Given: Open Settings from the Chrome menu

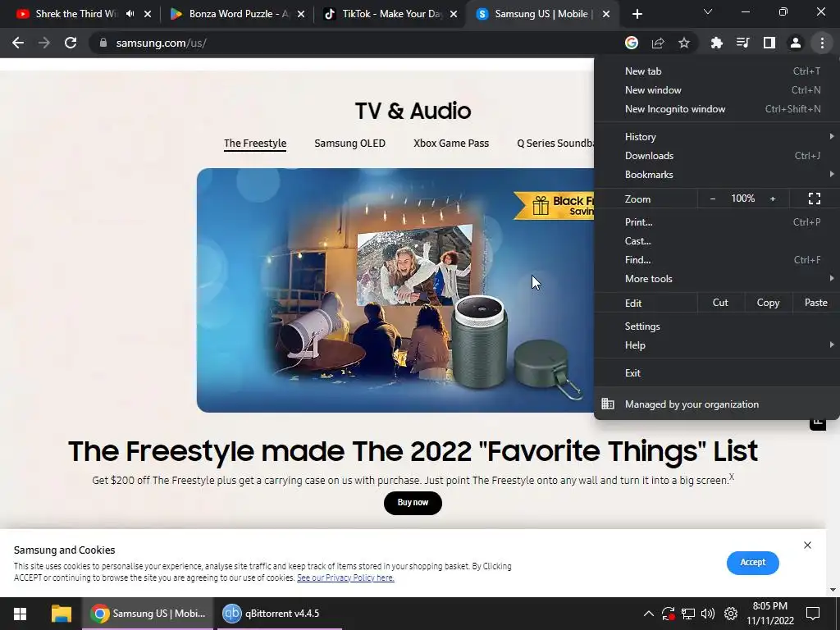Looking at the screenshot, I should coord(717,326).
